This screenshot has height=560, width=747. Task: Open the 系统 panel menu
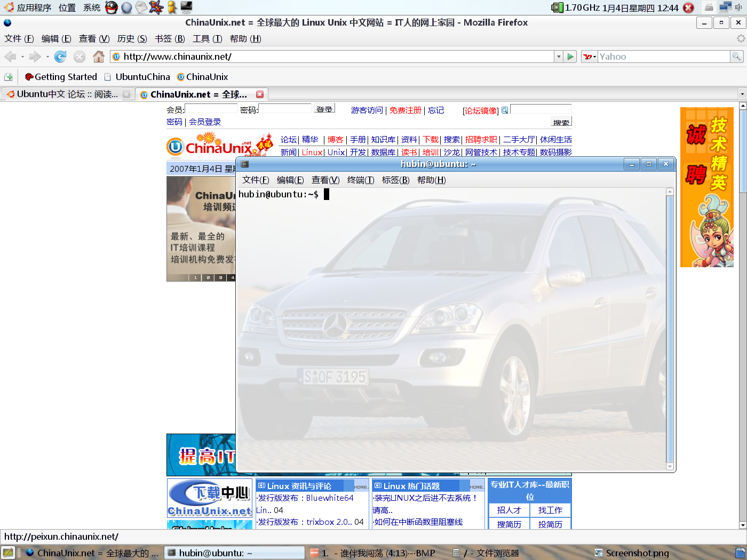[x=91, y=7]
